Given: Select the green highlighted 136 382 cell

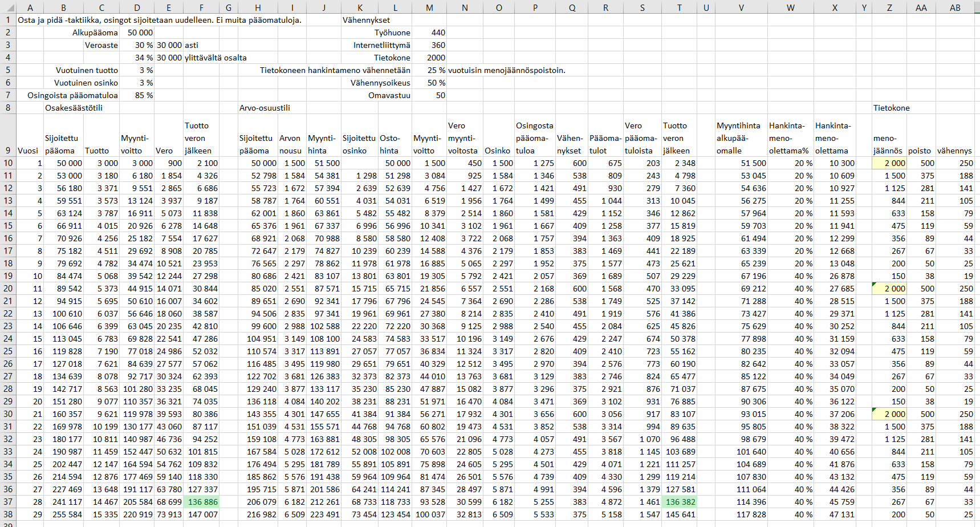Looking at the screenshot, I should point(680,502).
